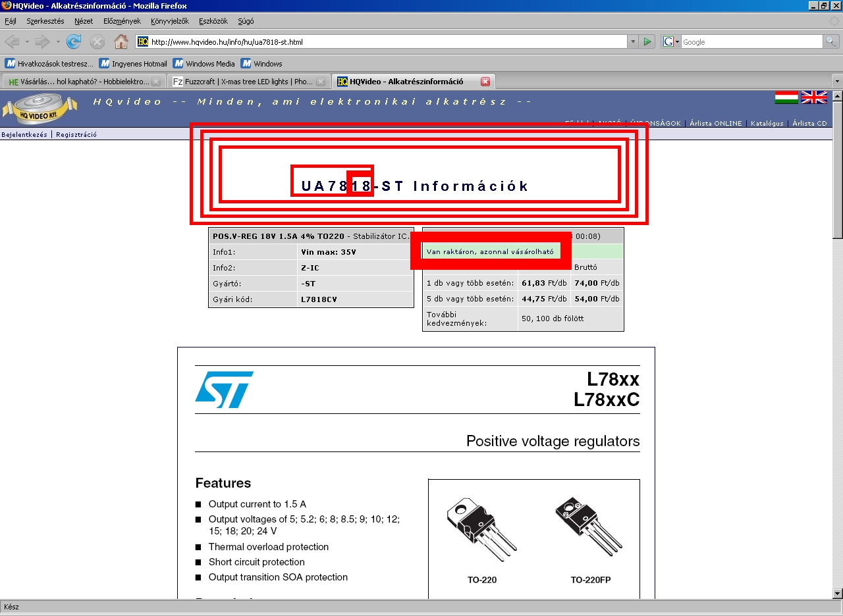Open the Fájl menu
This screenshot has width=843, height=616.
(x=11, y=21)
